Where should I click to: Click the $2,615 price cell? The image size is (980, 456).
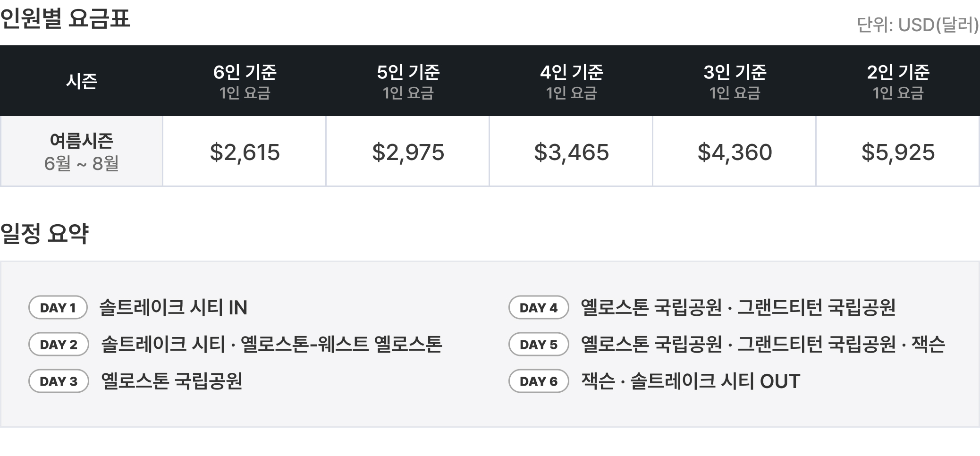click(x=245, y=152)
